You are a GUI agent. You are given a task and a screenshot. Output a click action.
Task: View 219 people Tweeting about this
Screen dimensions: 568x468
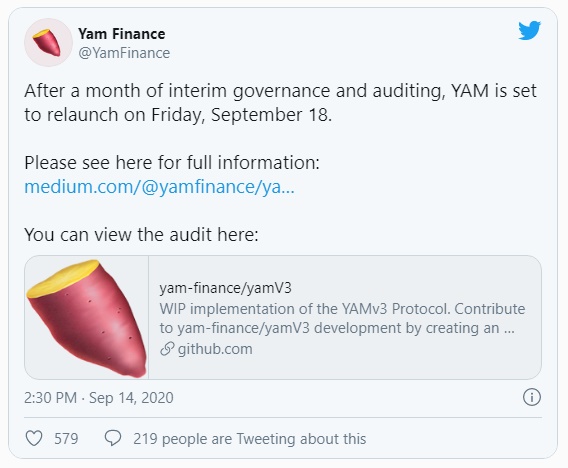[250, 439]
